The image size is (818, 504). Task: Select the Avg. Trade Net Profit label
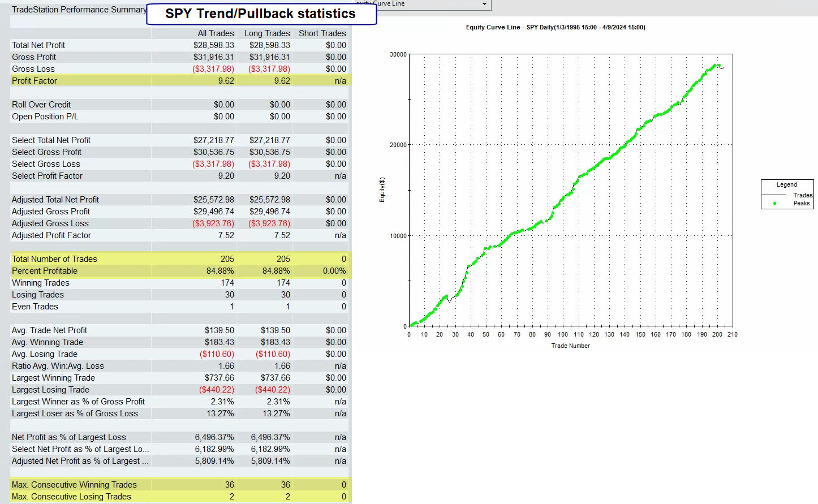[x=49, y=330]
